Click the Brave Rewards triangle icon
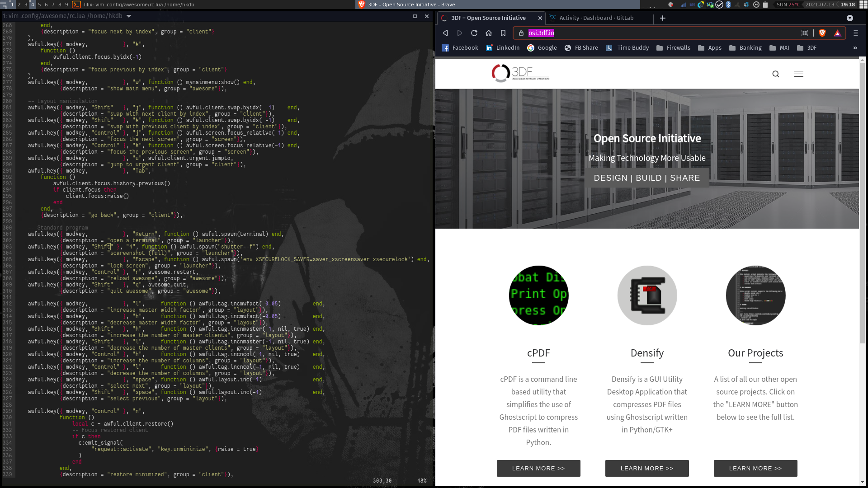The height and width of the screenshot is (488, 868). [x=837, y=33]
